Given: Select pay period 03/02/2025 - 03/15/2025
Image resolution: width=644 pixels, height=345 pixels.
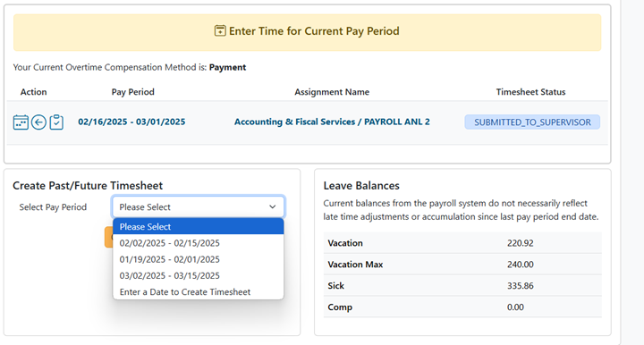Looking at the screenshot, I should click(199, 275).
